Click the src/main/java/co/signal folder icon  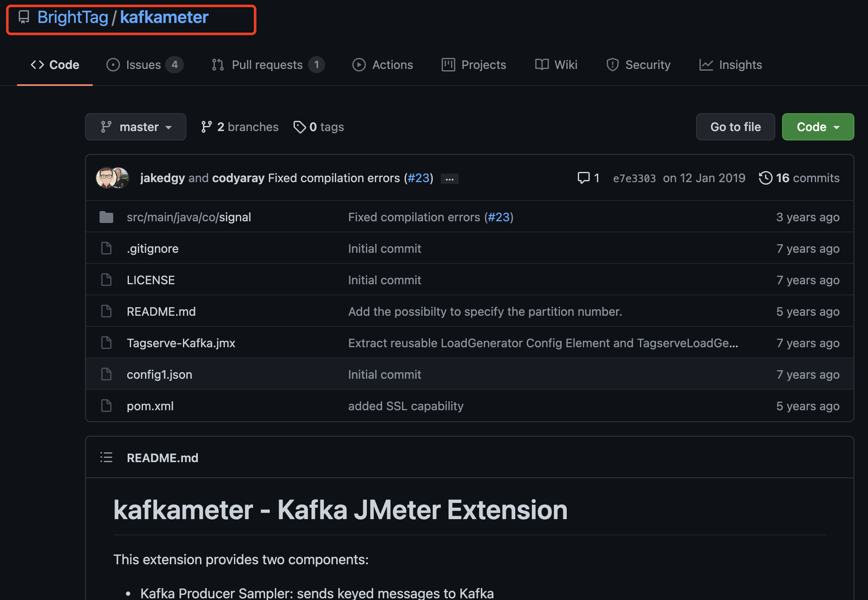106,217
